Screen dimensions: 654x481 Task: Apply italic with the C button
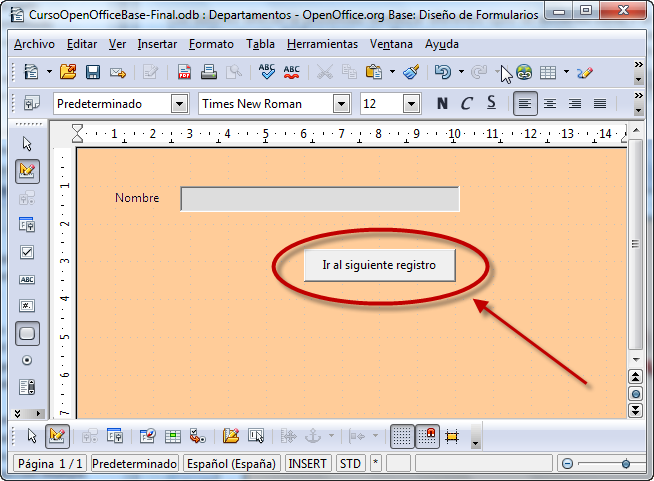[x=467, y=103]
